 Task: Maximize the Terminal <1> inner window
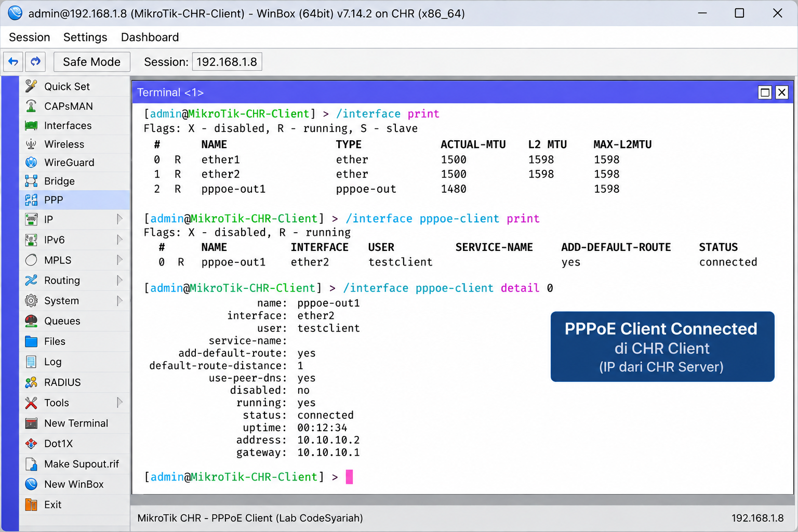click(x=765, y=92)
